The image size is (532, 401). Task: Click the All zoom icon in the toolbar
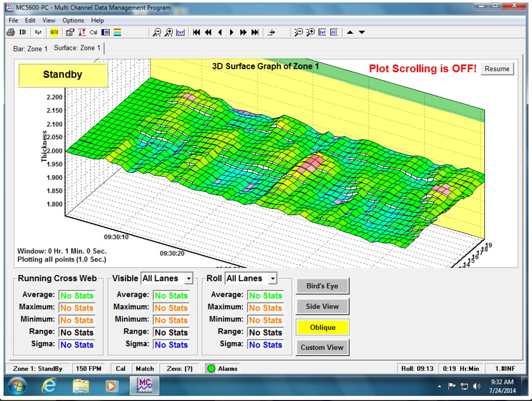click(x=334, y=32)
